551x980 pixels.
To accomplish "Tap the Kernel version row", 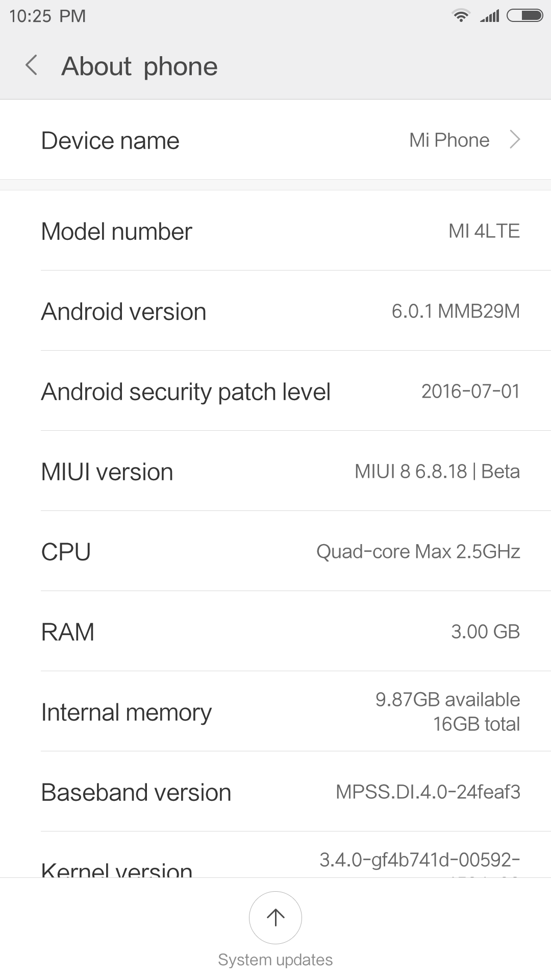I will [275, 863].
